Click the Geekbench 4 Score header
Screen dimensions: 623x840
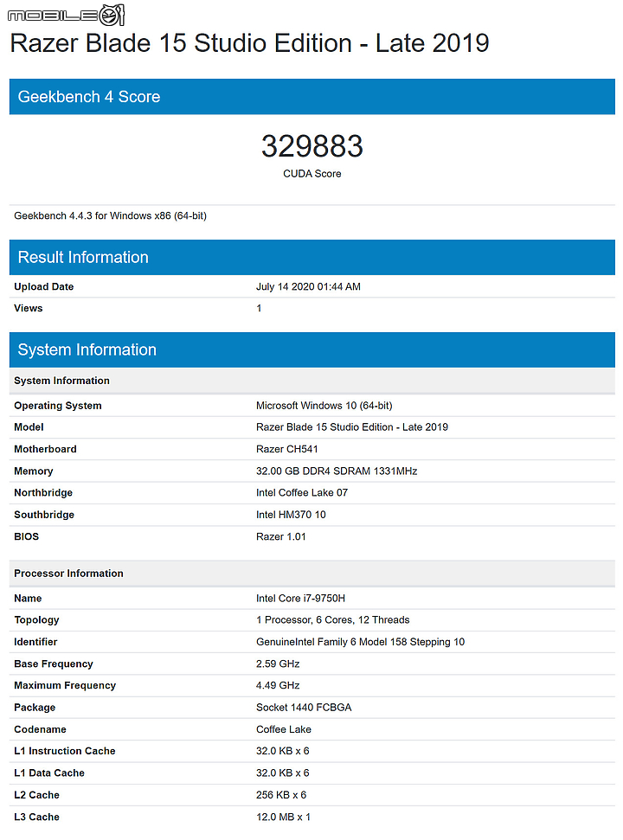click(311, 96)
